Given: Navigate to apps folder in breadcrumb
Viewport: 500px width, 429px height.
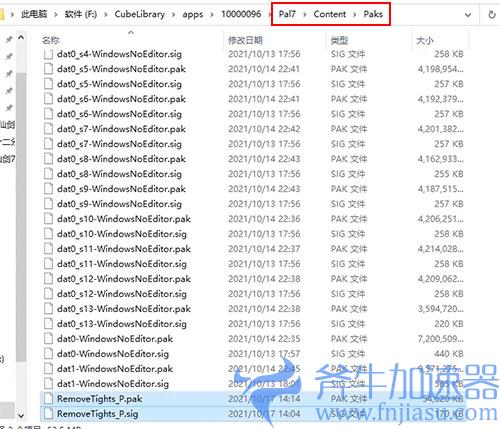Looking at the screenshot, I should click(193, 14).
